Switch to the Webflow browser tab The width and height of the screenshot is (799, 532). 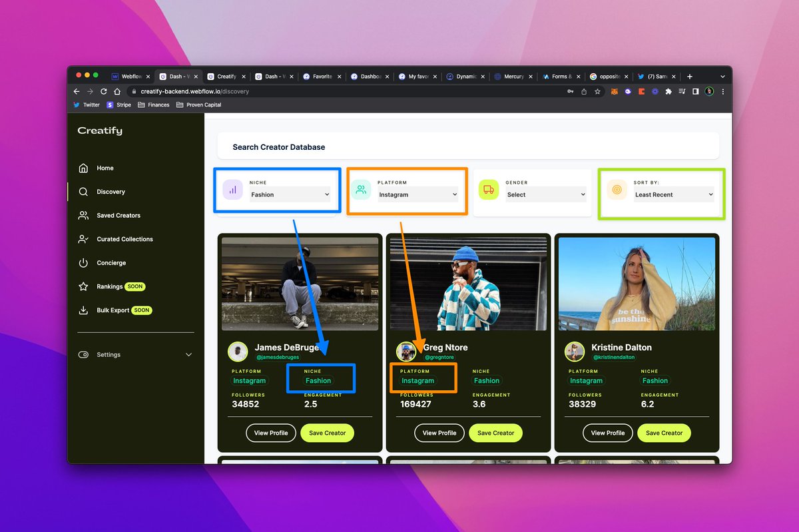click(130, 77)
